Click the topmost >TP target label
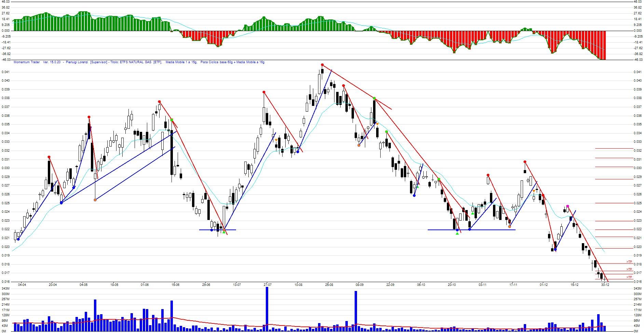Image resolution: width=644 pixels, height=333 pixels. [x=629, y=262]
